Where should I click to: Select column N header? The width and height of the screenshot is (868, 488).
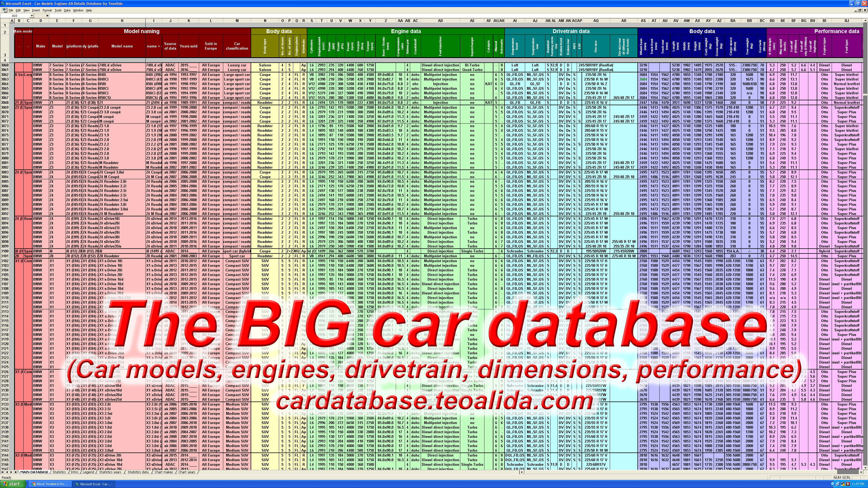265,21
